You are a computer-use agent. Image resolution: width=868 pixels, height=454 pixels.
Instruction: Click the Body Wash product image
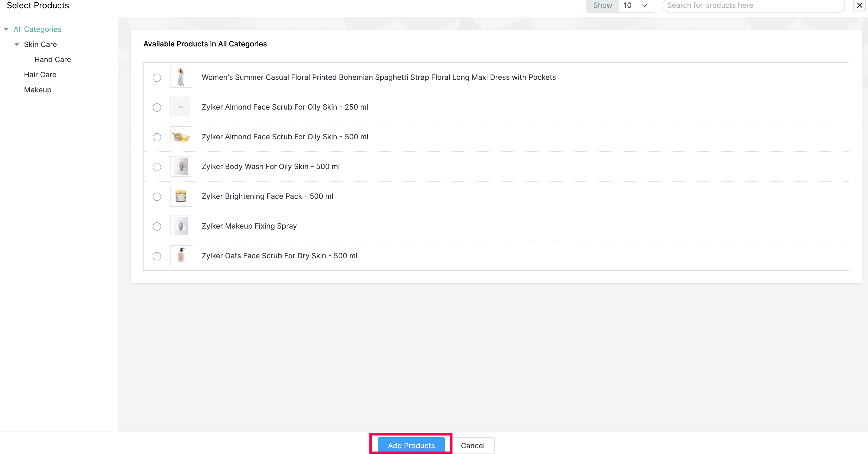(x=181, y=166)
